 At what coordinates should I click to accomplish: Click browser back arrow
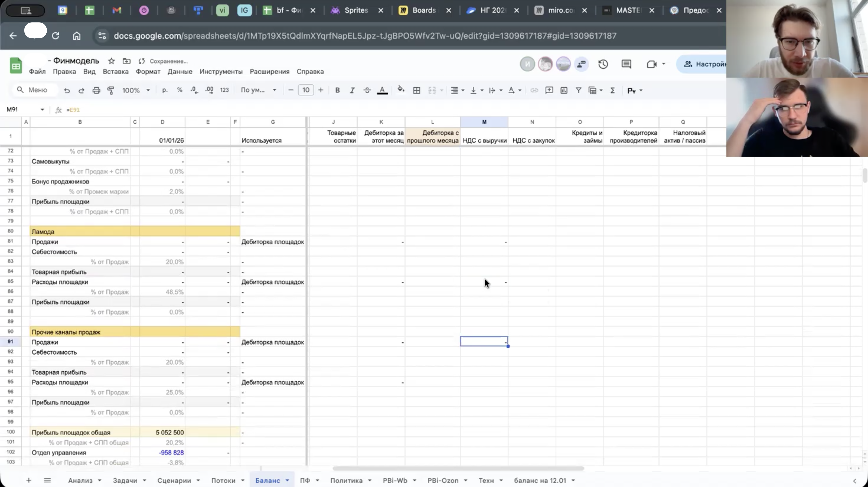point(13,36)
